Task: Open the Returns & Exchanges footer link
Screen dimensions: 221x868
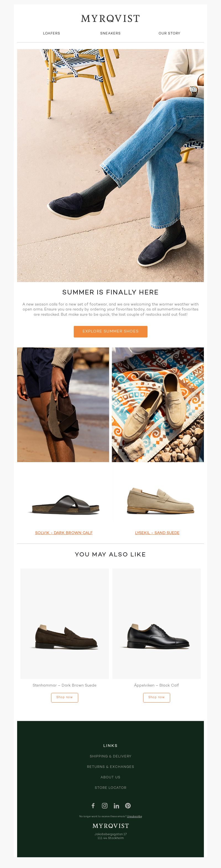Action: point(110,767)
